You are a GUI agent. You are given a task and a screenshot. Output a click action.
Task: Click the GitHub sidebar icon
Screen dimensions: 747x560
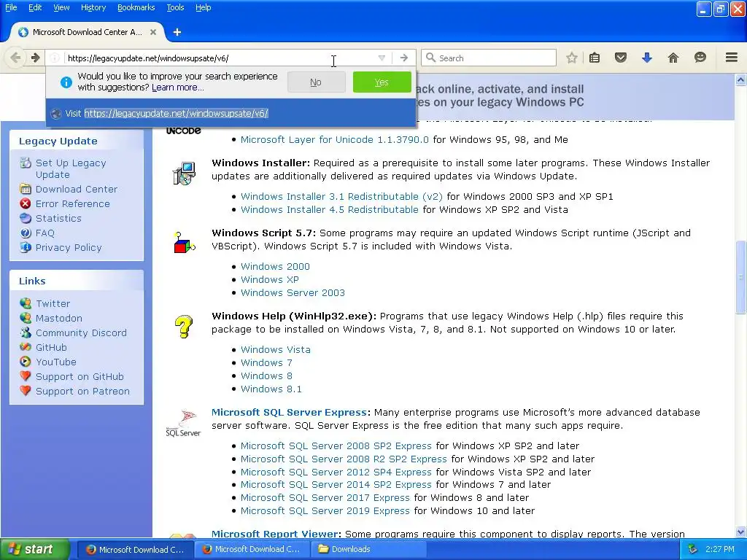point(26,347)
